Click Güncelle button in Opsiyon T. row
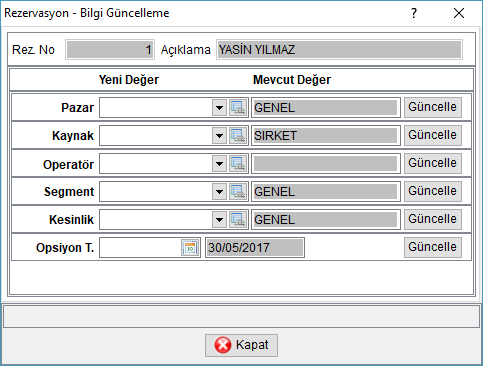This screenshot has width=483, height=366. pyautogui.click(x=433, y=247)
